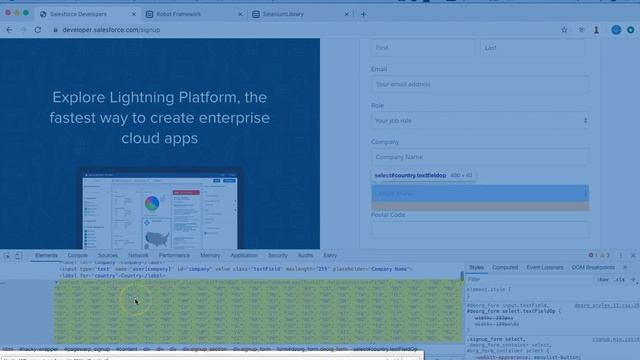Image resolution: width=640 pixels, height=360 pixels.
Task: Click the div.signup_form breadcrumb
Action: point(251,349)
